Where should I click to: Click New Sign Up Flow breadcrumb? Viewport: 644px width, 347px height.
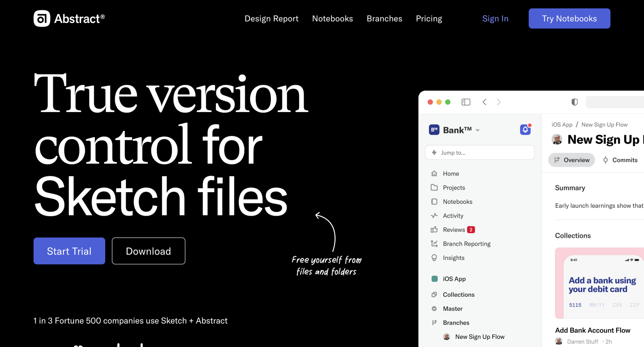click(604, 124)
